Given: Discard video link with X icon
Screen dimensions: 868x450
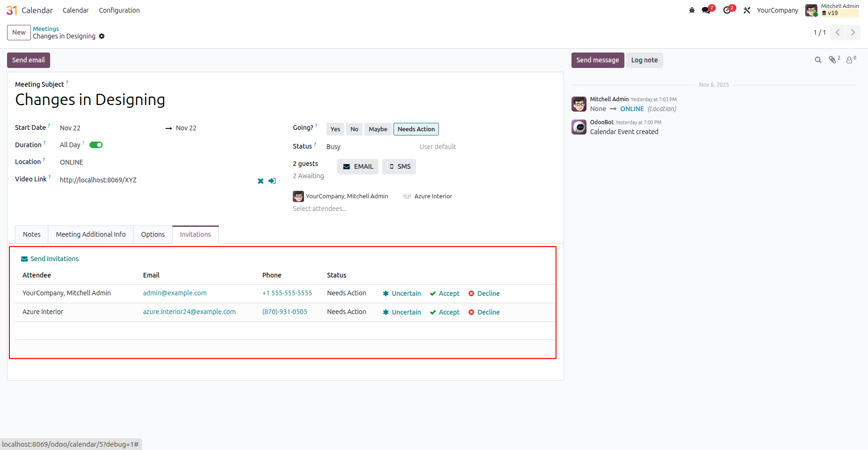Looking at the screenshot, I should pos(260,181).
